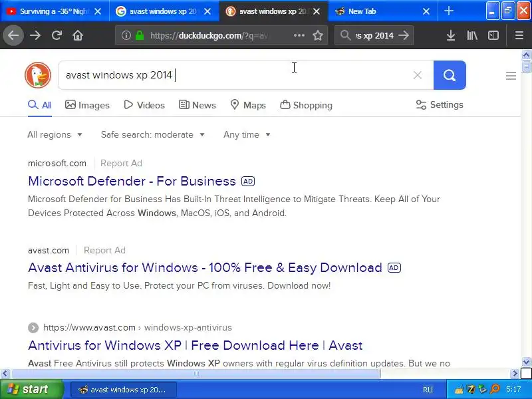Viewport: 532px width, 399px height.
Task: Bookmark this page with the star
Action: tap(318, 35)
